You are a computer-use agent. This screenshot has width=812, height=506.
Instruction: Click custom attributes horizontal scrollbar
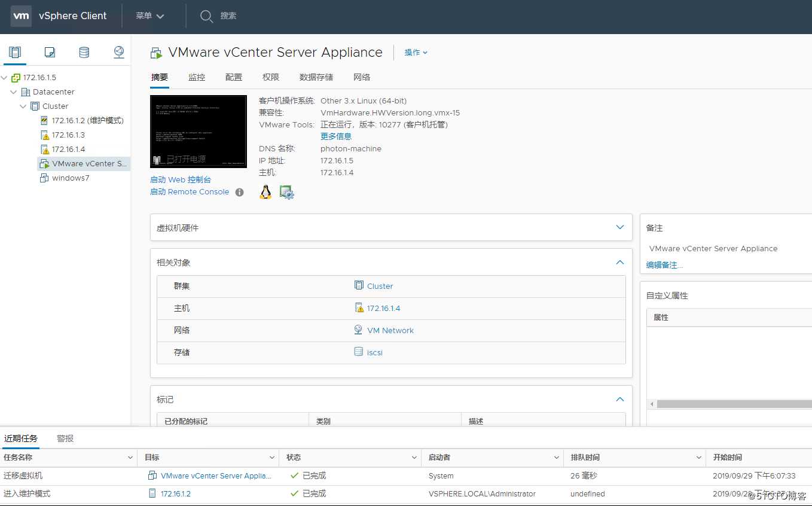pos(734,404)
